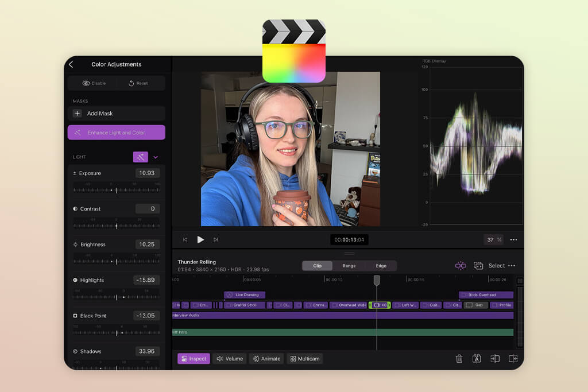Click the video preview in viewer
Screen dimensions: 588x392
[x=290, y=149]
